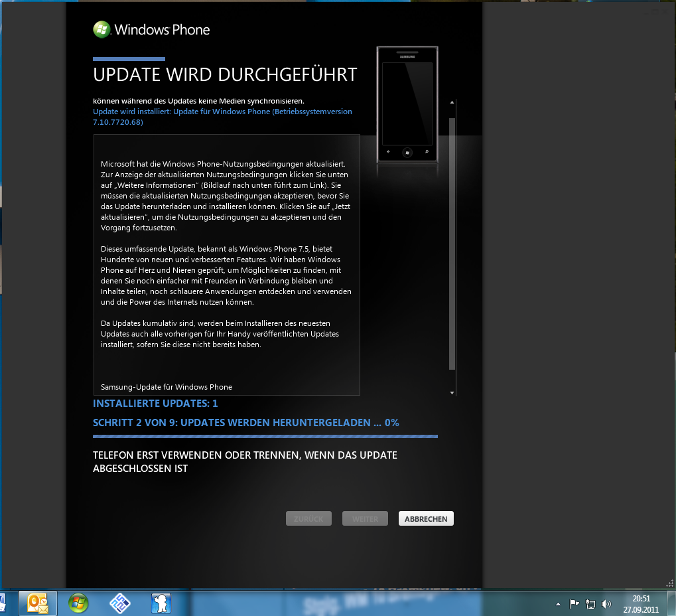Open the blue update version link
Image resolution: width=676 pixels, height=616 pixels.
click(x=222, y=117)
